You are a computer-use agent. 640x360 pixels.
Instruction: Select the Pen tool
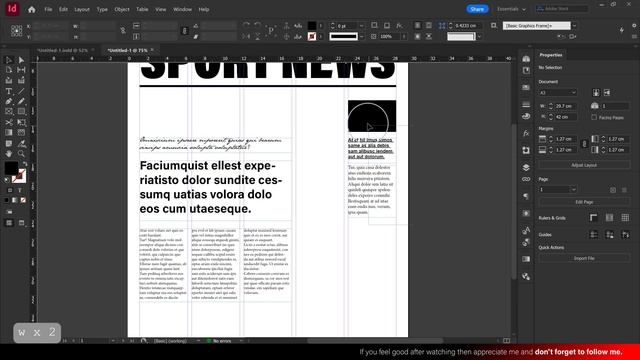pos(9,101)
